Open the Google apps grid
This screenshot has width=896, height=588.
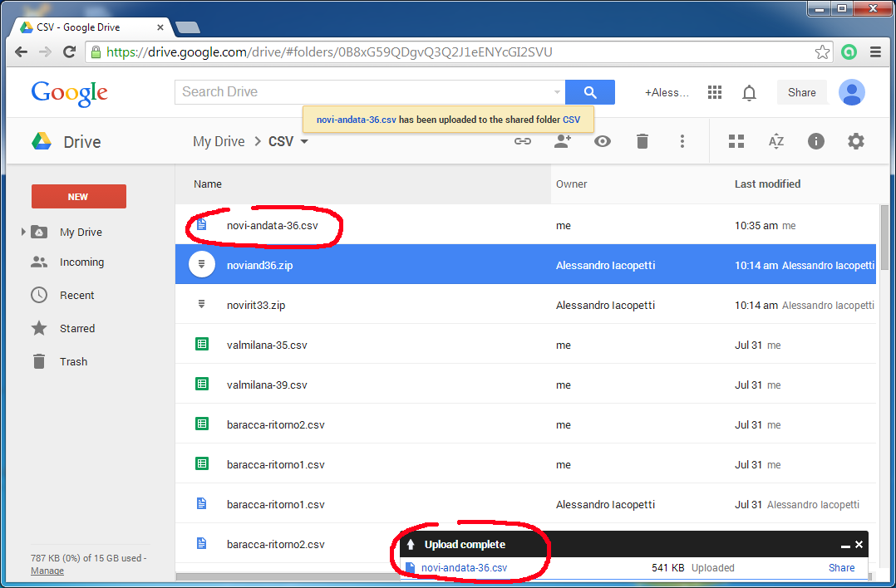pos(715,92)
